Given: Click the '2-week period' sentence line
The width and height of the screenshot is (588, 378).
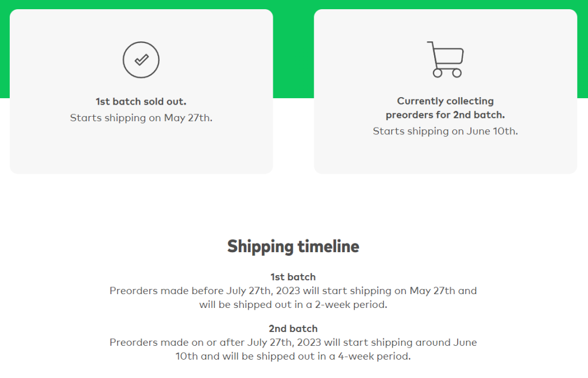Looking at the screenshot, I should click(293, 304).
